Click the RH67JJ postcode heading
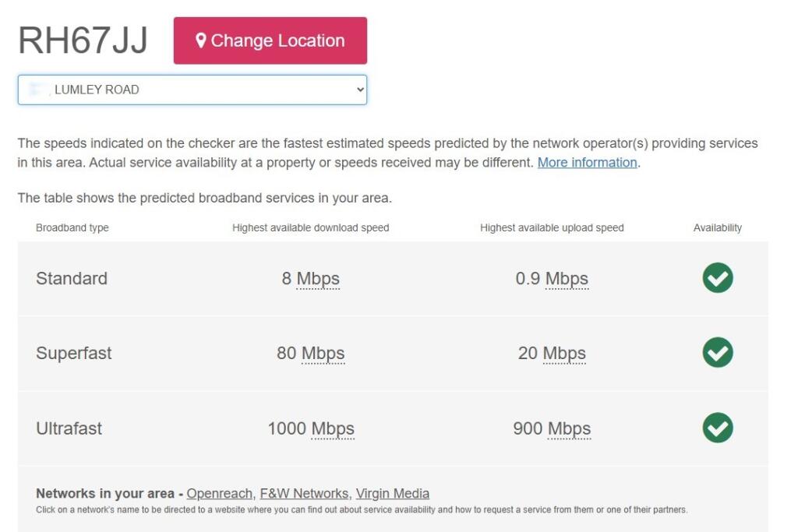Viewport: 798px width, 532px height. coord(83,41)
